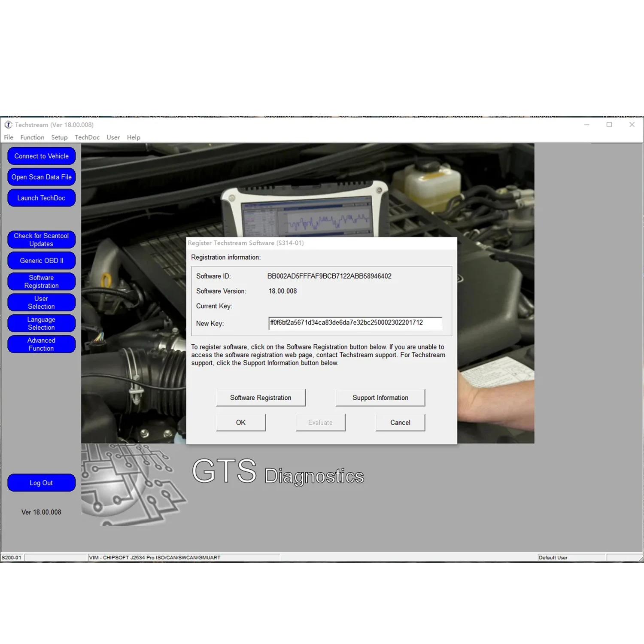Viewport: 644px width, 644px height.
Task: Close the Techstream window
Action: click(x=632, y=125)
